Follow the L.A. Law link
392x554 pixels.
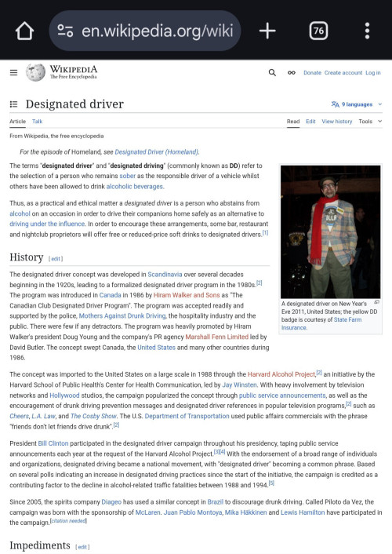coord(43,416)
